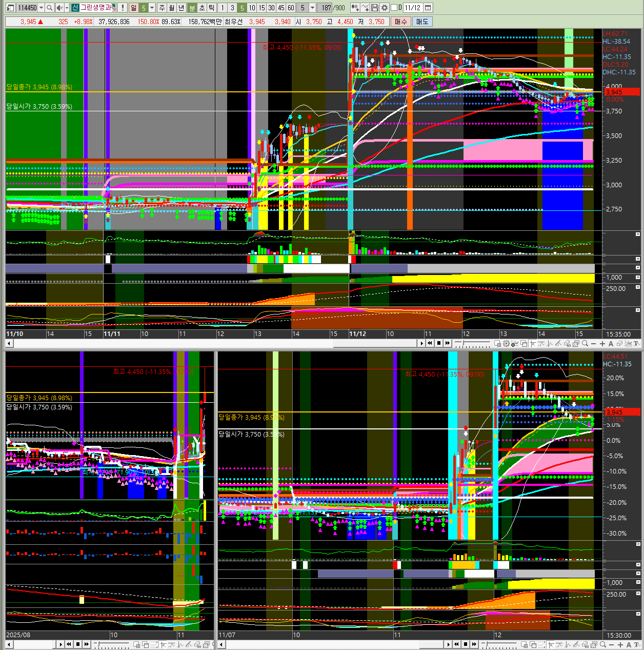Stop replay in upper chart toolbar

point(438,344)
